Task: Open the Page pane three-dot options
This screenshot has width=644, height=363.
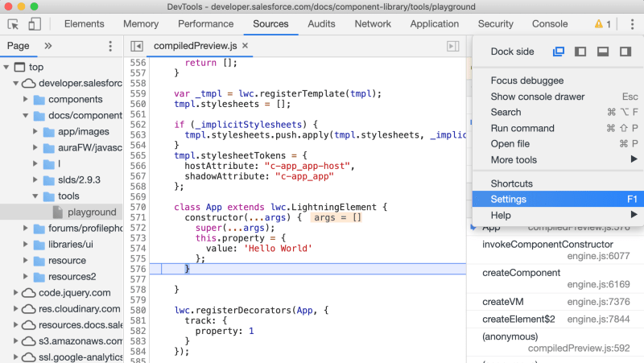Action: (x=110, y=46)
